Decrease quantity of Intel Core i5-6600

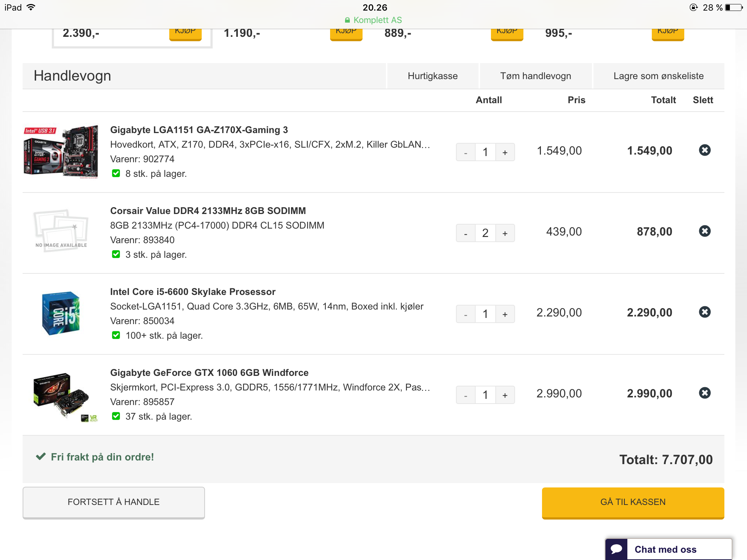(x=466, y=314)
